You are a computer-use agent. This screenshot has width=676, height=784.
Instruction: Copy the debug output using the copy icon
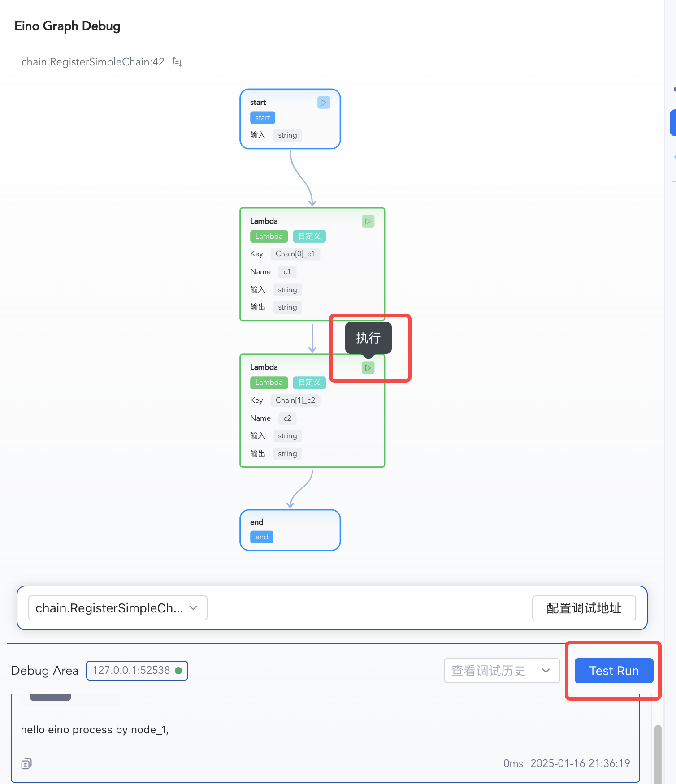pyautogui.click(x=26, y=764)
